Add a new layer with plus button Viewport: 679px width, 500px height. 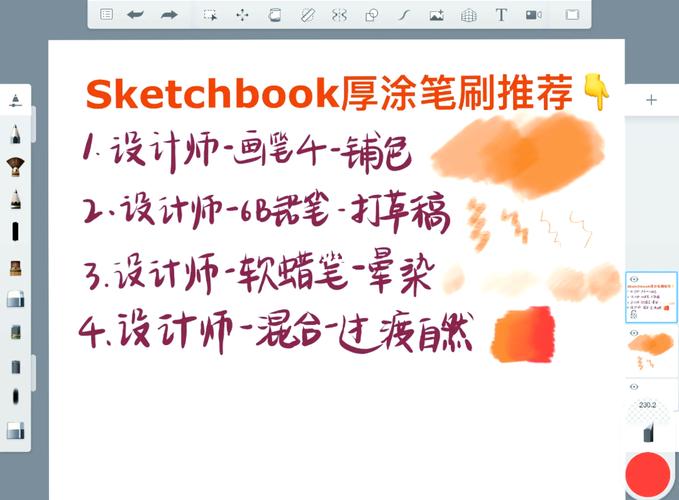[x=651, y=100]
